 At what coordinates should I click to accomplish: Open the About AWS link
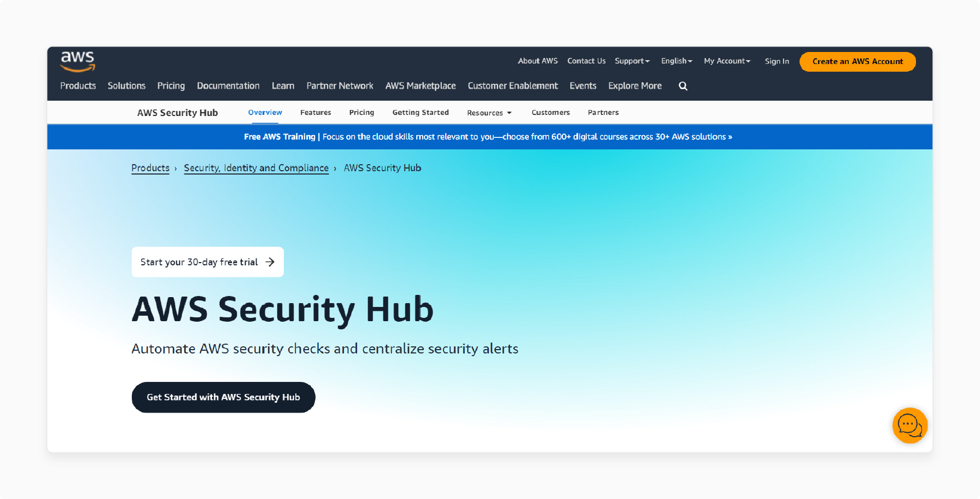(538, 61)
